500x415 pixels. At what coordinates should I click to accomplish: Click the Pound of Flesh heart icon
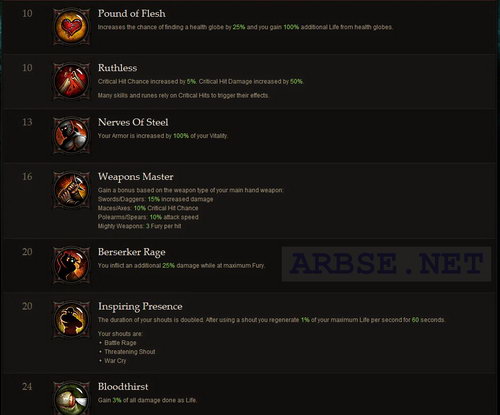tap(71, 27)
